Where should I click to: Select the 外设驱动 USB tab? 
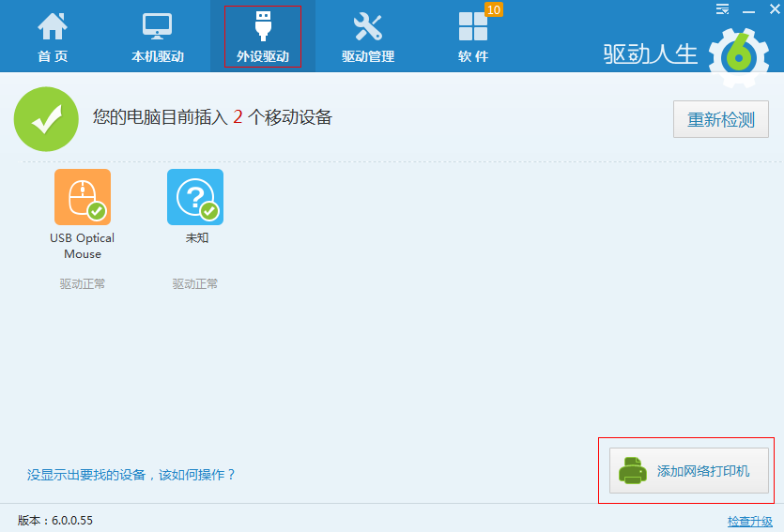pos(263,38)
